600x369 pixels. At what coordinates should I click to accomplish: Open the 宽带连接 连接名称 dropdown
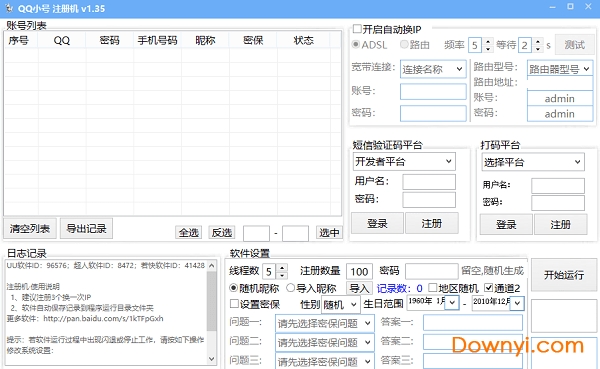pos(433,69)
